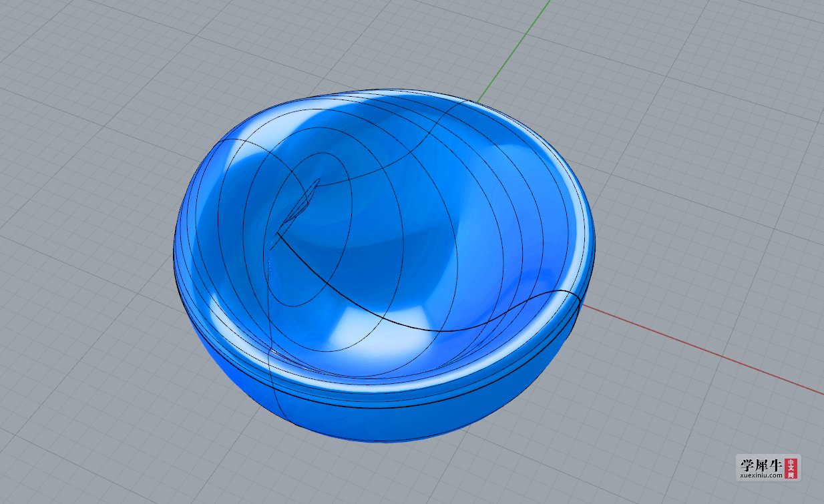The image size is (824, 504).
Task: Click the green Y-axis line behind the bowl
Action: point(514,52)
